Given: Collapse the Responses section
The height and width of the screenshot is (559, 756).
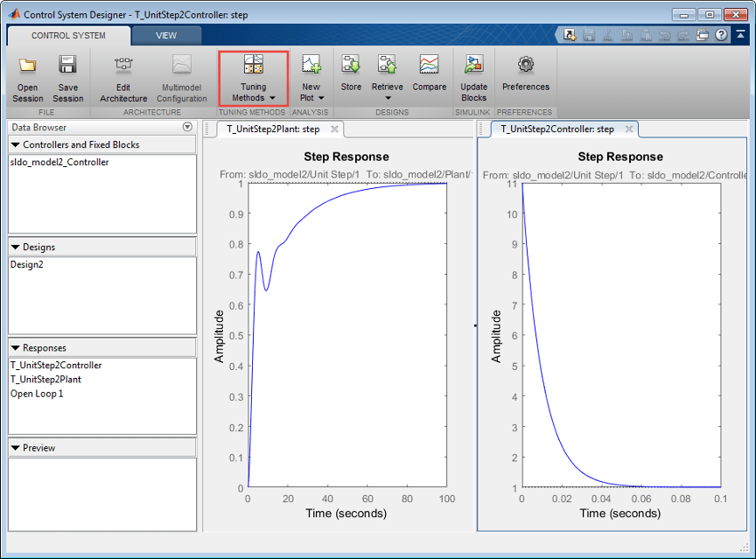Looking at the screenshot, I should coord(16,348).
